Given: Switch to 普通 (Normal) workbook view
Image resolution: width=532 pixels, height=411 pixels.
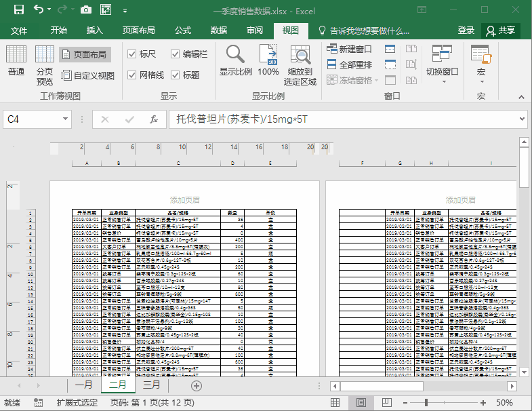Looking at the screenshot, I should (16, 61).
